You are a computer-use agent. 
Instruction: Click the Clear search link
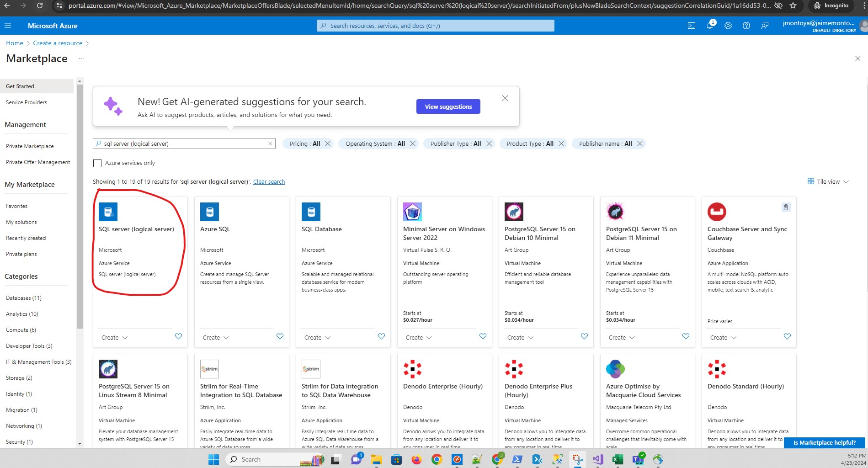(x=269, y=181)
